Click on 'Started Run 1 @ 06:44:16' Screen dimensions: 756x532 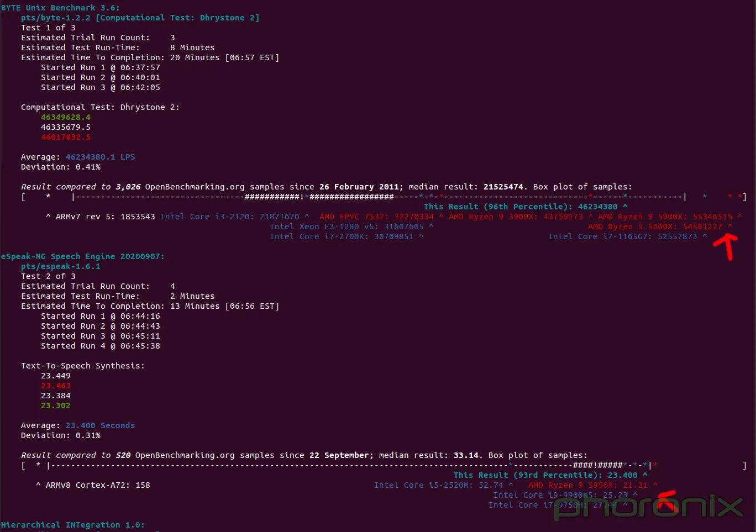click(101, 316)
